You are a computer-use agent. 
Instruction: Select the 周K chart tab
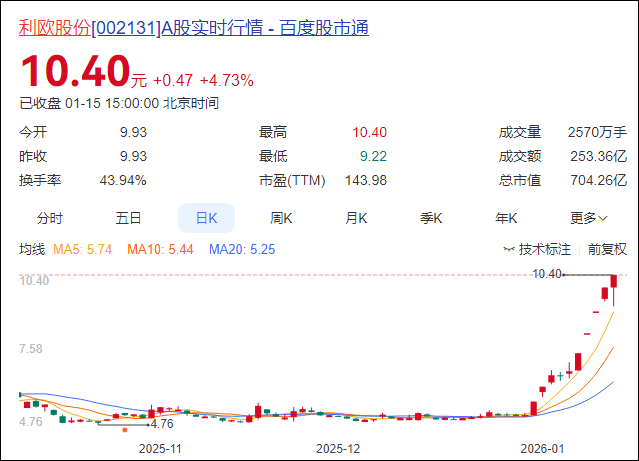[281, 218]
